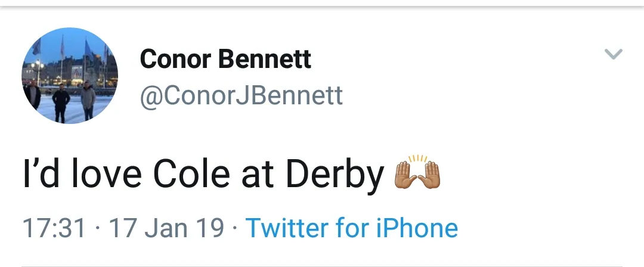The height and width of the screenshot is (267, 644).
Task: Open the tweet options chevron menu
Action: [614, 54]
